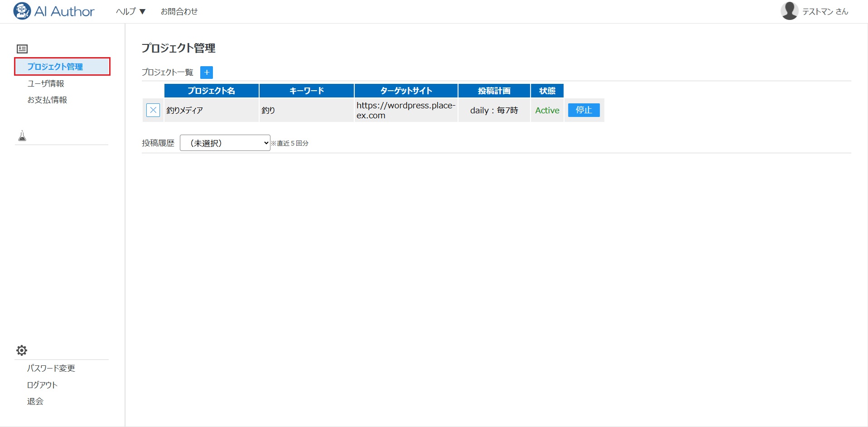Open お支払情報 in the sidebar
The width and height of the screenshot is (868, 427).
click(x=47, y=100)
